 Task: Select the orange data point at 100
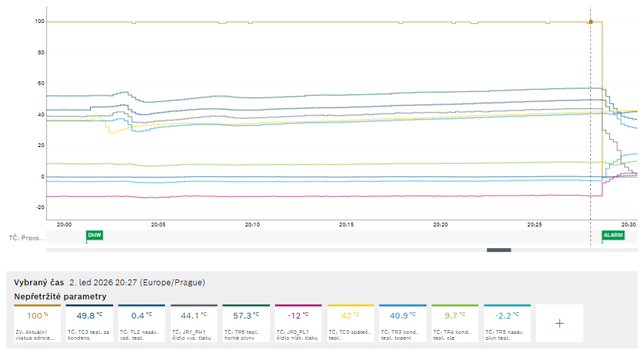pos(590,22)
